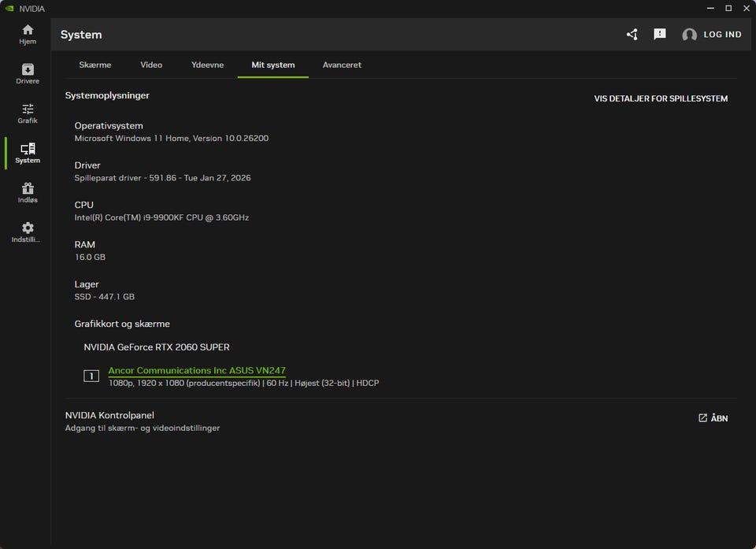Go to the Avanceret tab
The width and height of the screenshot is (756, 549).
tap(342, 65)
